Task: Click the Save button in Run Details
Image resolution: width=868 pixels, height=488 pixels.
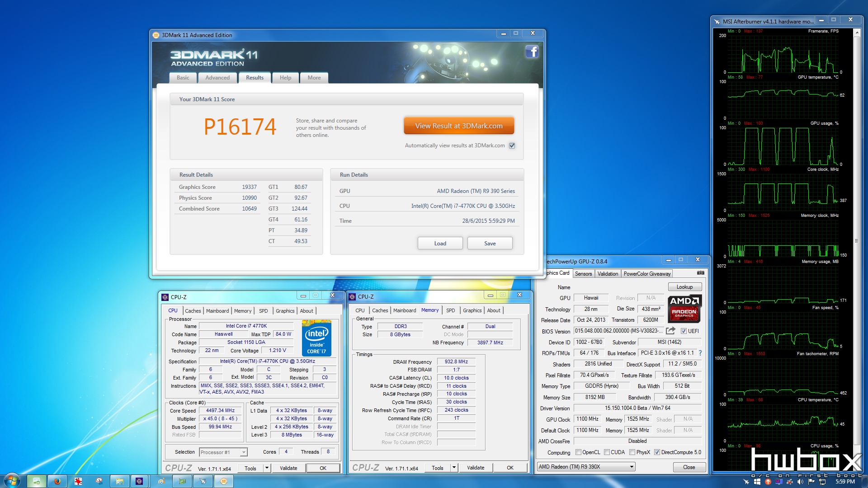Action: coord(490,243)
